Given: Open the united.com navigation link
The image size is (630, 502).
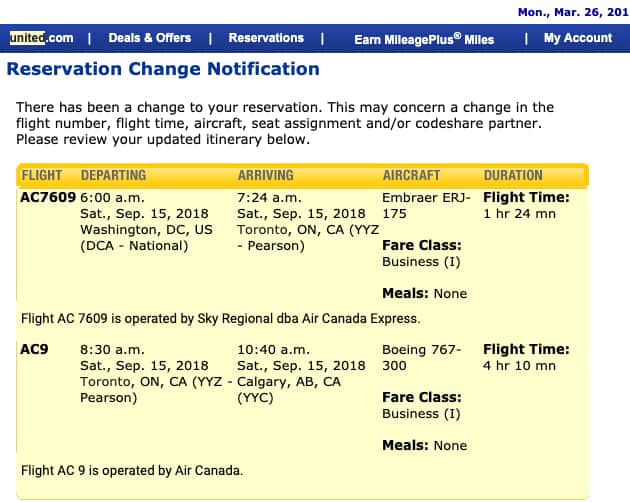Looking at the screenshot, I should pos(41,38).
